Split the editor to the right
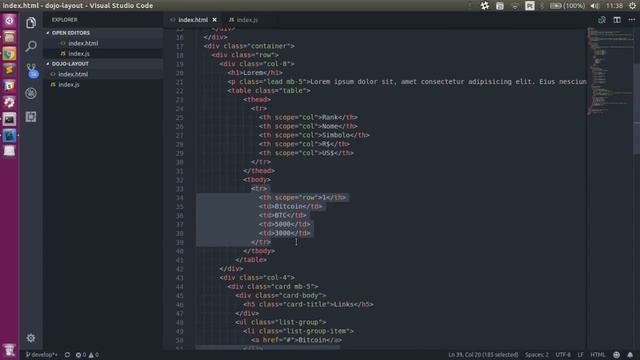 click(617, 20)
